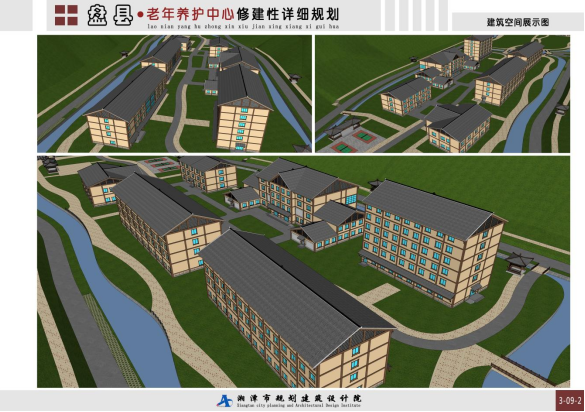Click the red dot before the title
The image size is (585, 412).
click(140, 15)
